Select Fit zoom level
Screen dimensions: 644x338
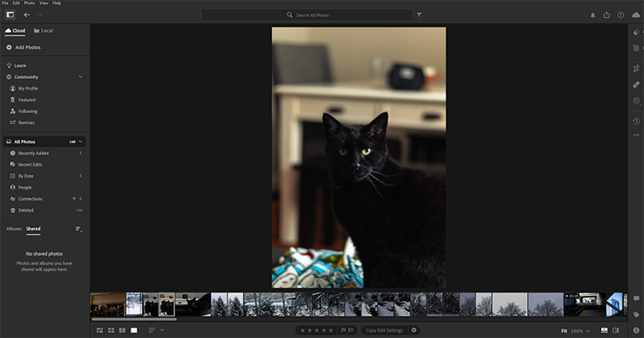point(564,330)
